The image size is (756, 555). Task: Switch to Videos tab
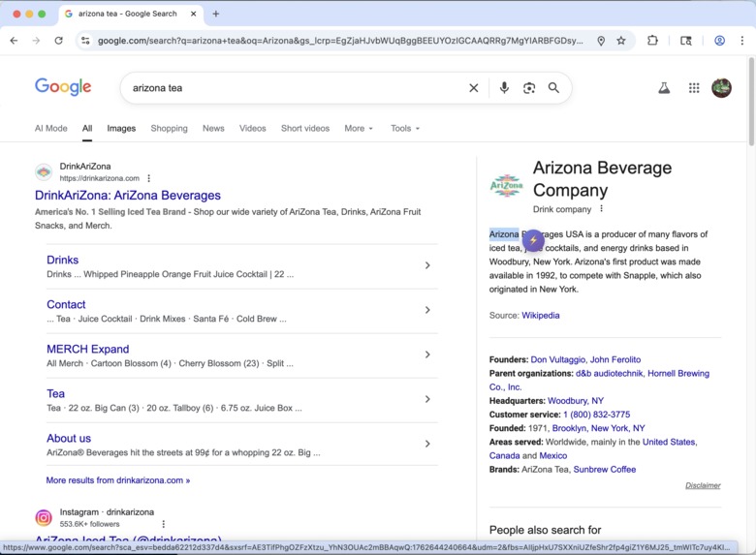click(253, 128)
